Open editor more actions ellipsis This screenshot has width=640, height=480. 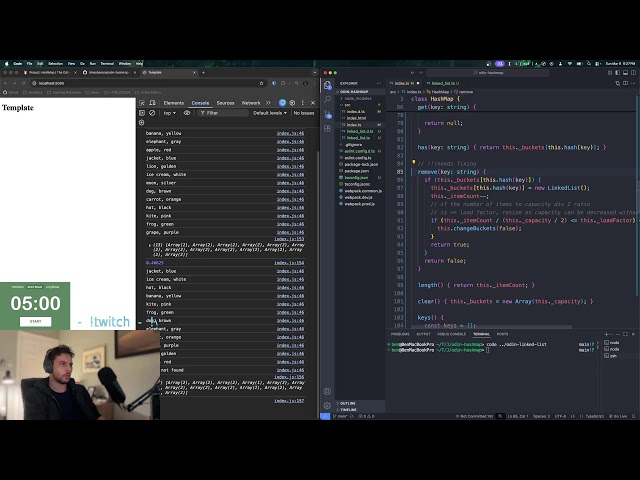(x=633, y=83)
